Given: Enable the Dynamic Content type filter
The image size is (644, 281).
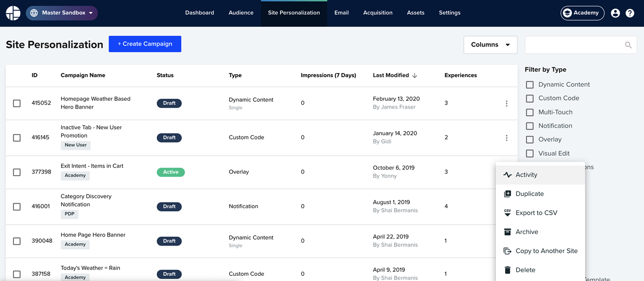Looking at the screenshot, I should (530, 85).
